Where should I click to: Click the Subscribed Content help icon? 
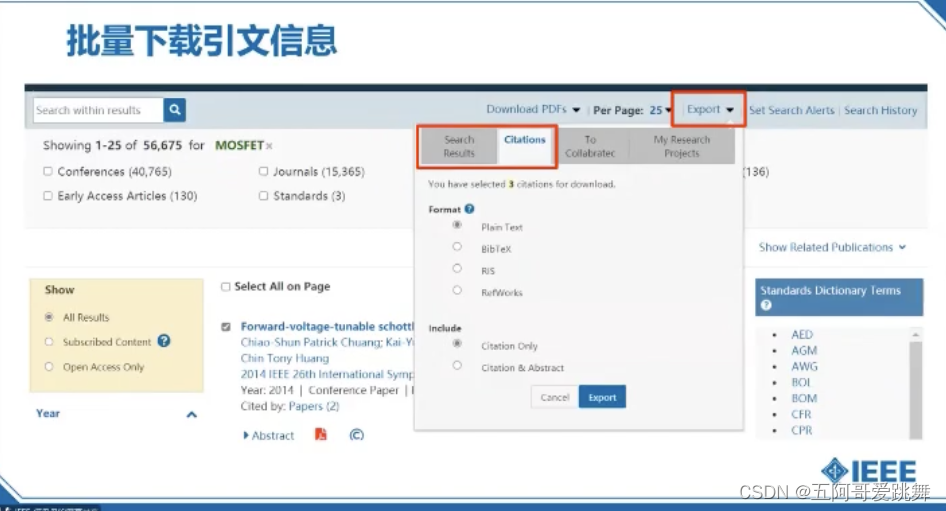pos(163,341)
